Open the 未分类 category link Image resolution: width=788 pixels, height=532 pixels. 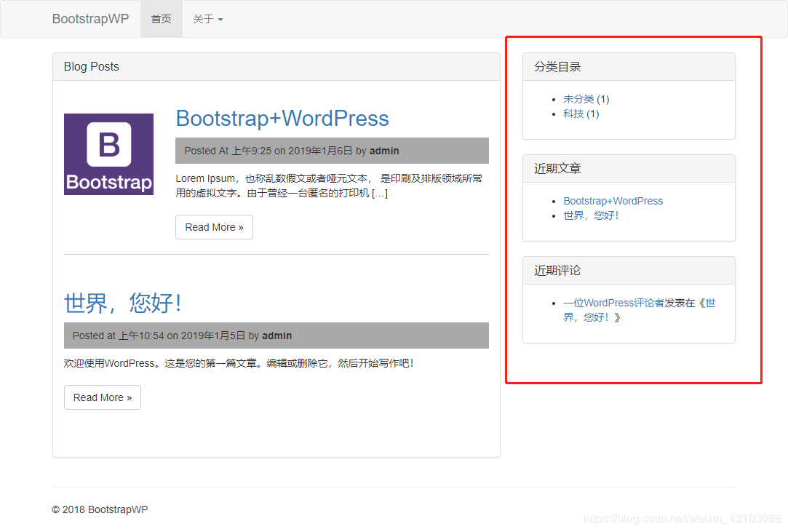tap(578, 99)
